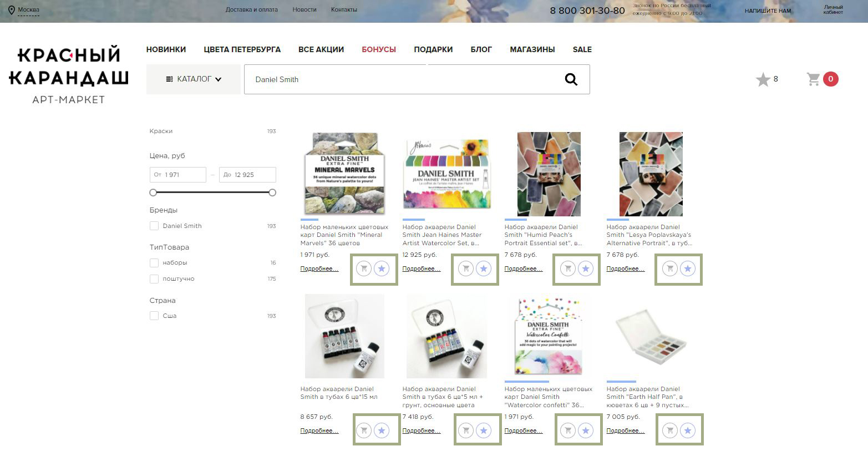Click НАПИШИТЕ НАМ link
The image size is (868, 451).
coord(768,11)
